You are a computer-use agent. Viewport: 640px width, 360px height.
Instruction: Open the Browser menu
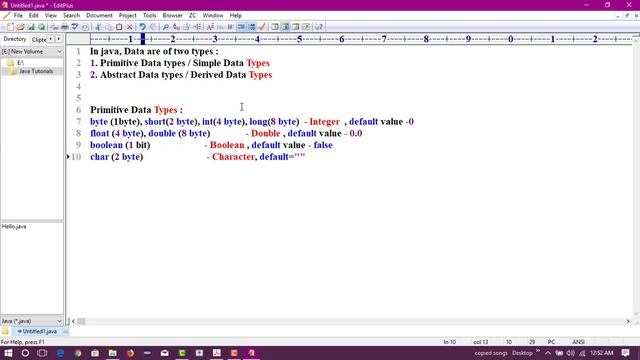tap(172, 16)
